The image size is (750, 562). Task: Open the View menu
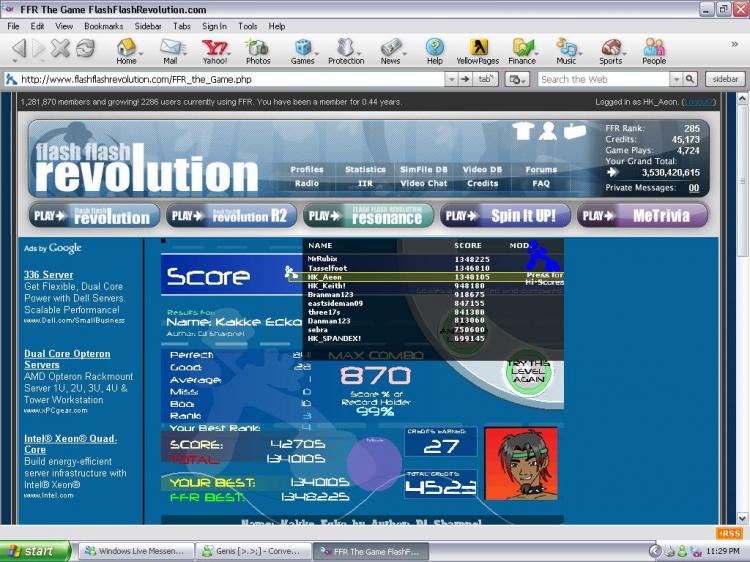(x=64, y=26)
